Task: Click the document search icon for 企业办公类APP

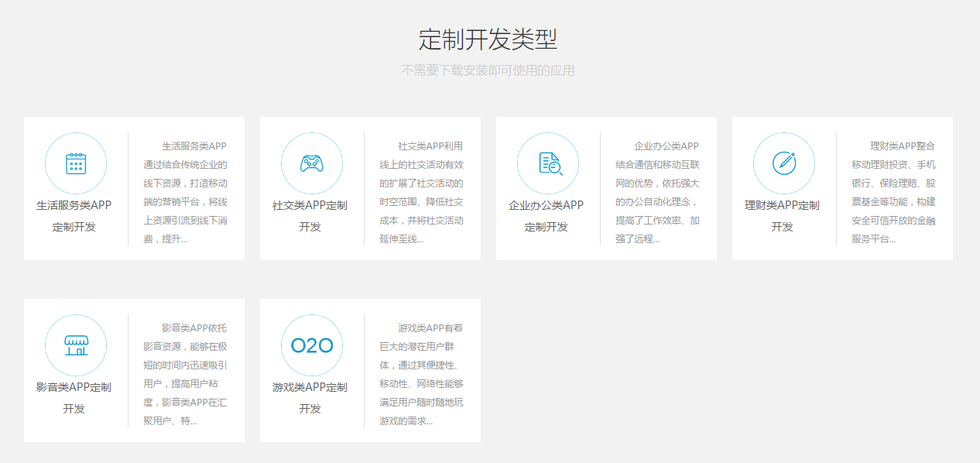Action: click(x=548, y=163)
